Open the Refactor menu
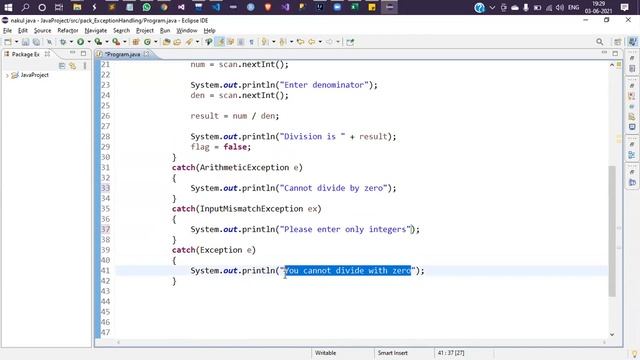This screenshot has width=640, height=360. [x=68, y=31]
